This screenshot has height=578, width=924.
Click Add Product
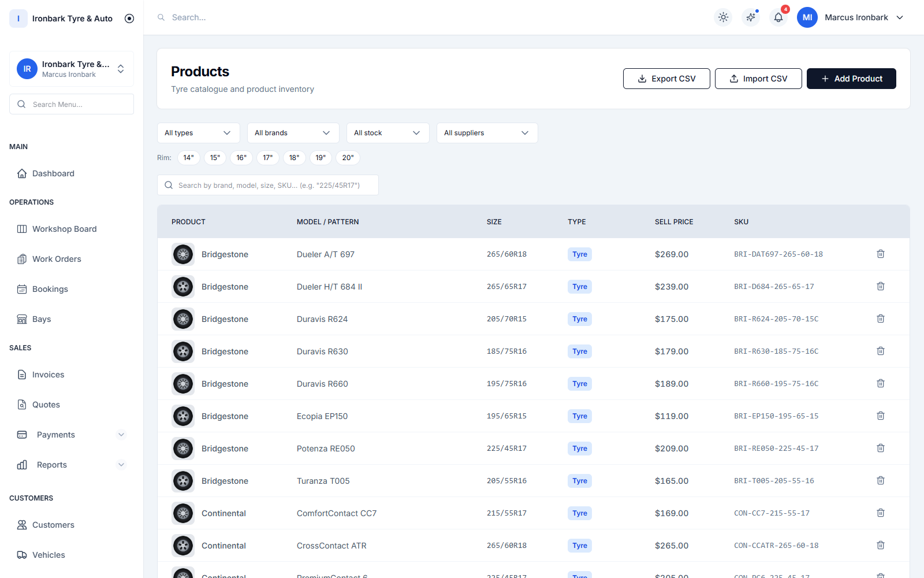[x=851, y=79]
